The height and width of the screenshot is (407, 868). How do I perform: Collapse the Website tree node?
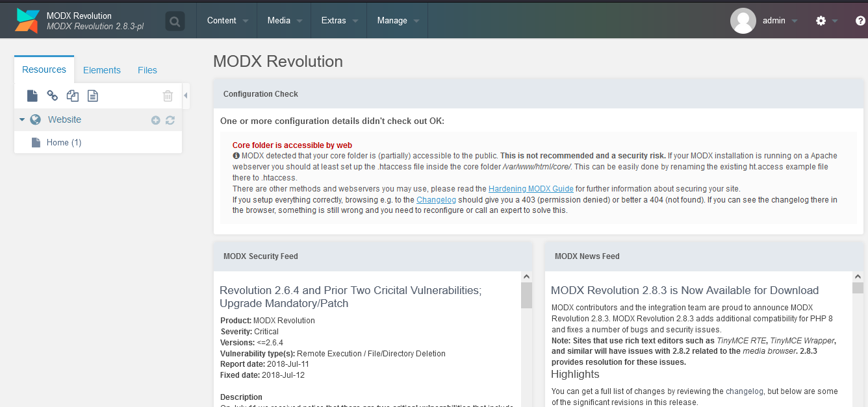click(x=22, y=119)
